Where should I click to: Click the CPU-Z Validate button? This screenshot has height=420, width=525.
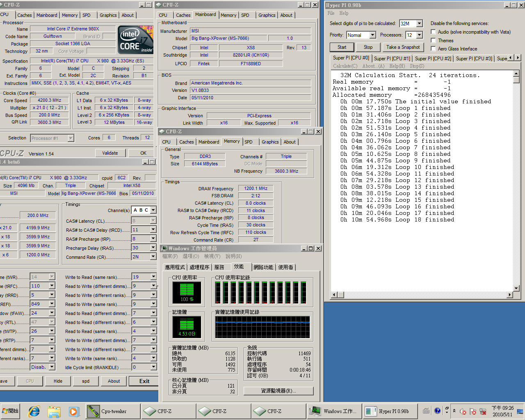pos(110,153)
